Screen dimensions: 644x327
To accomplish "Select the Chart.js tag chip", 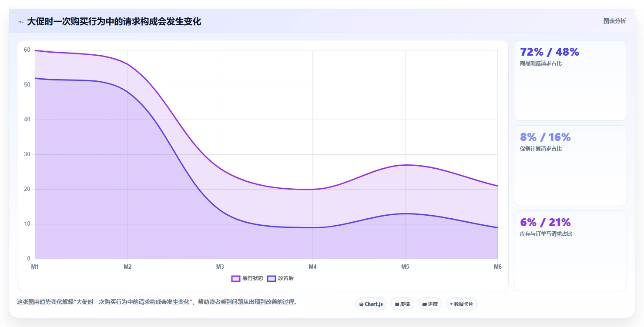I will [x=371, y=304].
